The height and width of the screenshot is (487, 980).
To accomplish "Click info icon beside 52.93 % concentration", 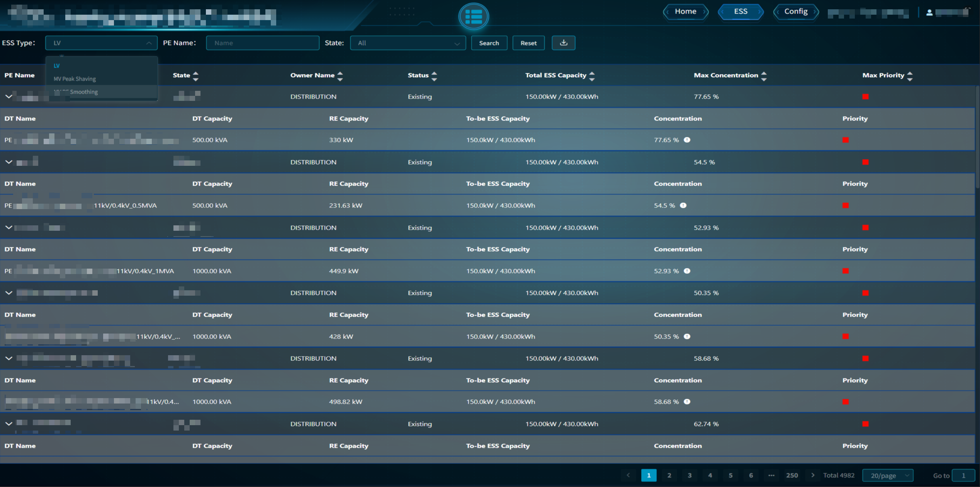I will click(x=687, y=271).
